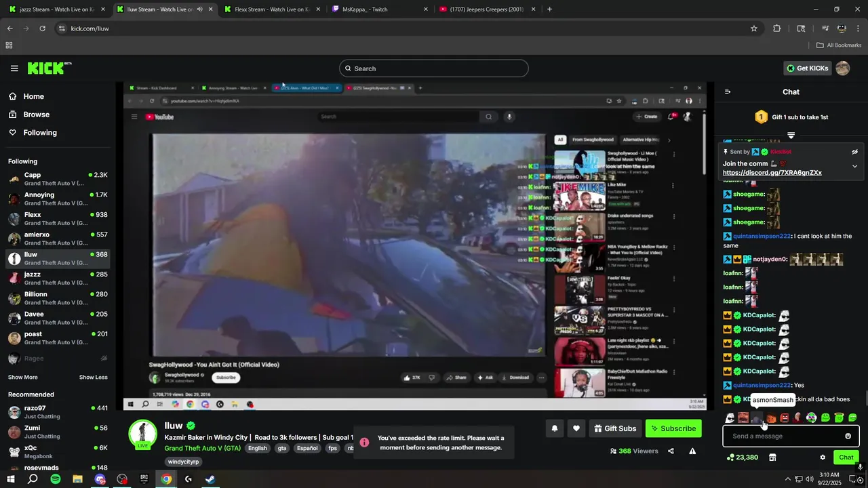Share the stream via share icon
868x488 pixels.
click(671, 451)
